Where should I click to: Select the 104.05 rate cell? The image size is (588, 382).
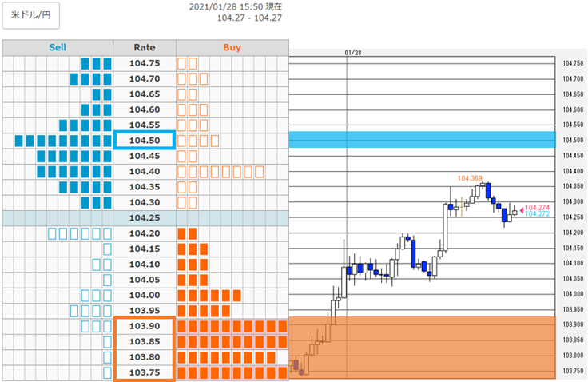click(x=145, y=280)
